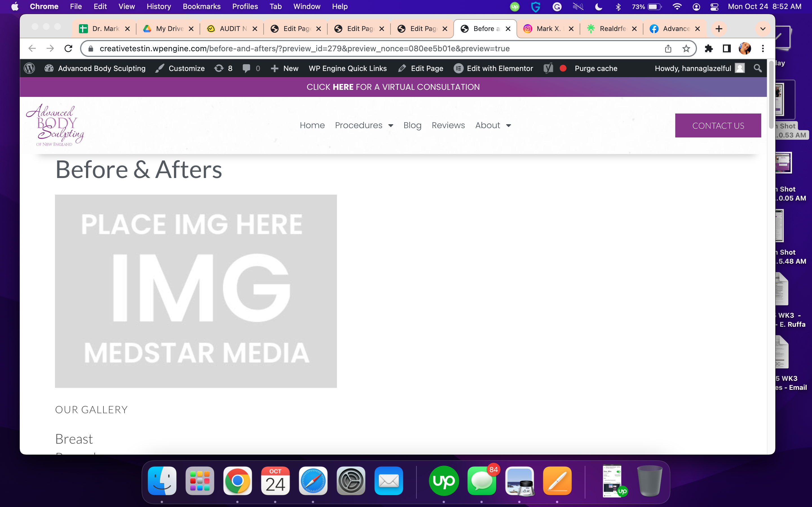The height and width of the screenshot is (507, 812).
Task: Toggle the Chrome side panel button
Action: [727, 49]
